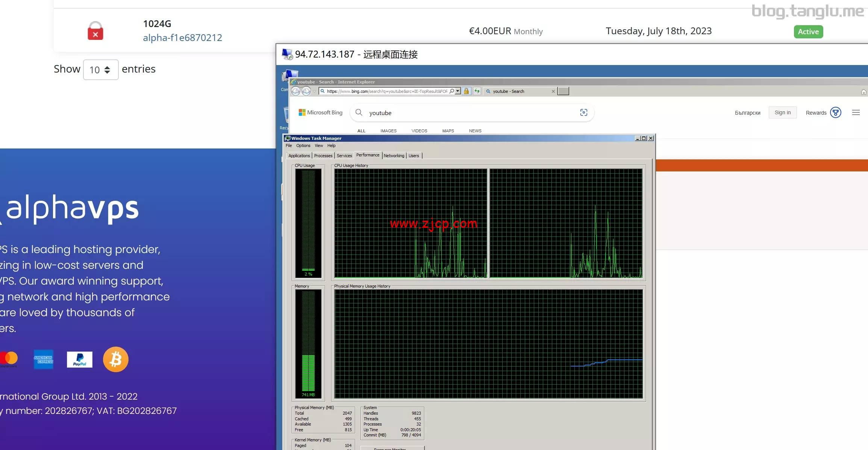
Task: Maximize the Windows Task Manager window
Action: point(644,138)
